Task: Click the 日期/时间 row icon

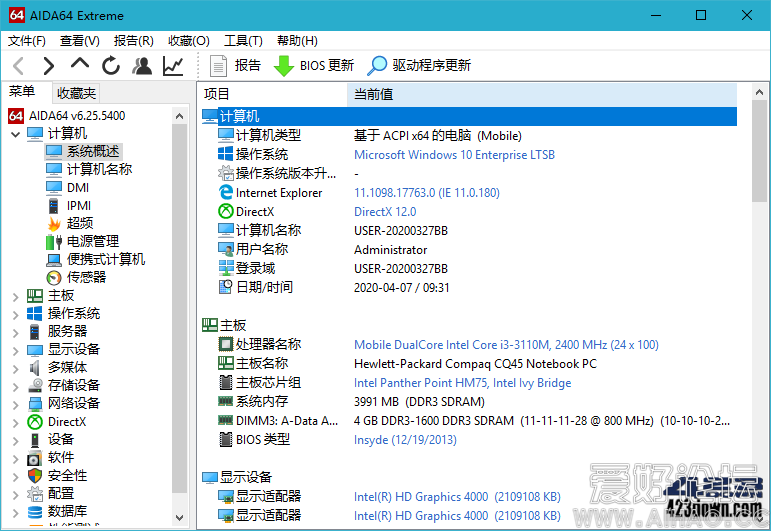Action: pyautogui.click(x=226, y=287)
